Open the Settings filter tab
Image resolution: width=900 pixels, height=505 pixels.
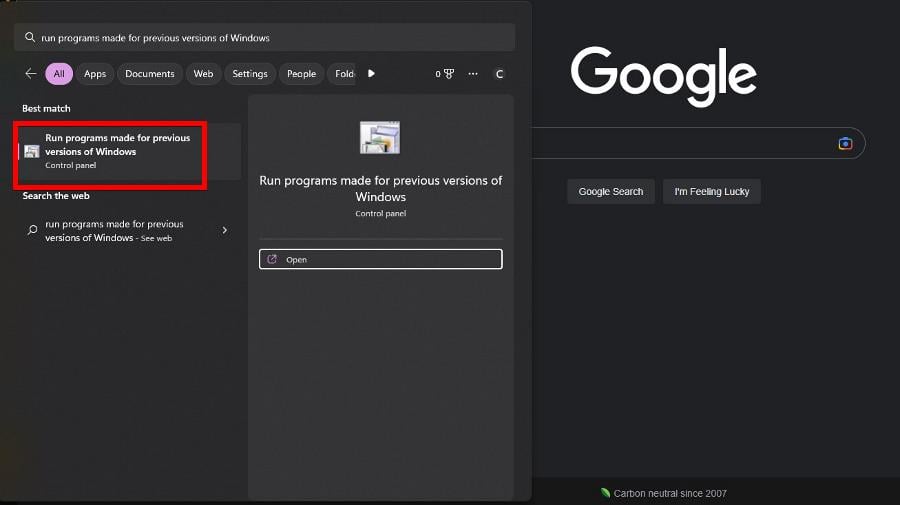click(x=250, y=73)
